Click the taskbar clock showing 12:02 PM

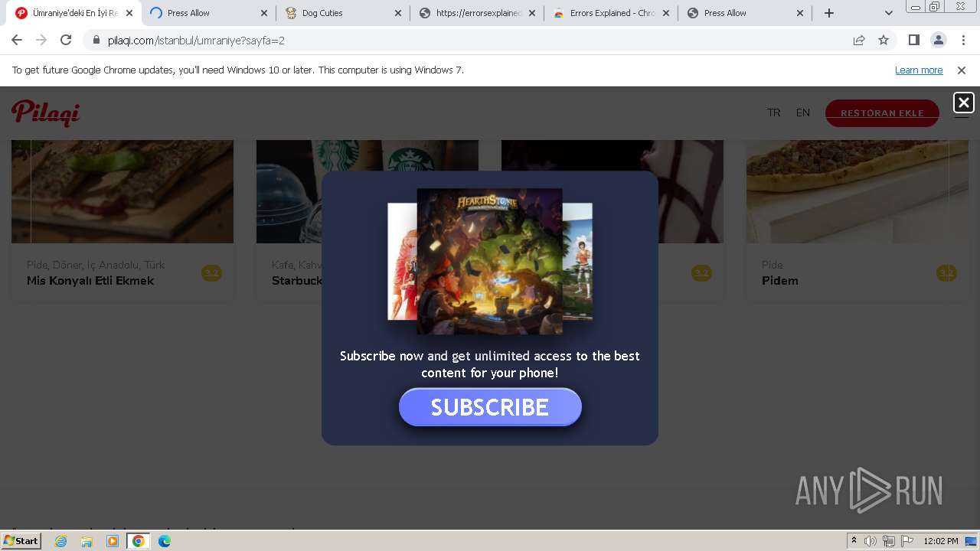(x=941, y=541)
